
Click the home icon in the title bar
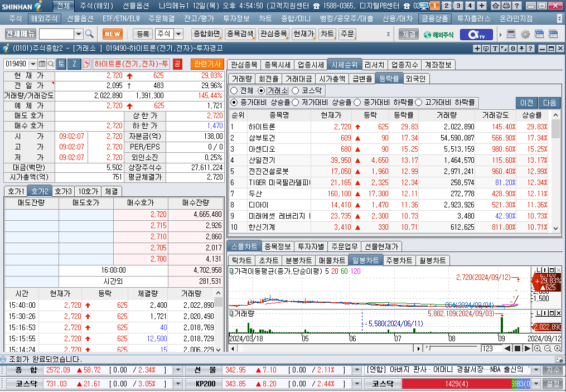(496, 6)
